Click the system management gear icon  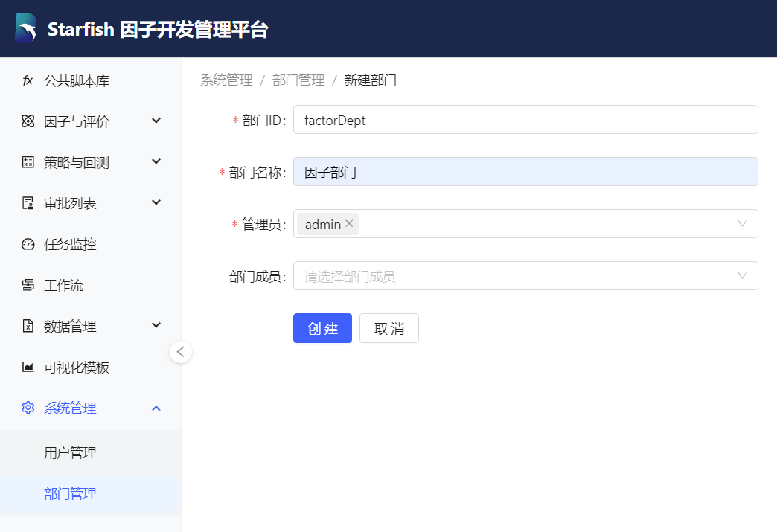pyautogui.click(x=28, y=408)
